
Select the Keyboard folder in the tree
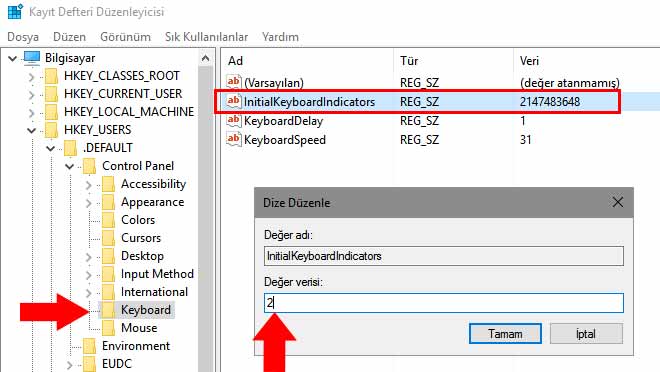tap(146, 310)
